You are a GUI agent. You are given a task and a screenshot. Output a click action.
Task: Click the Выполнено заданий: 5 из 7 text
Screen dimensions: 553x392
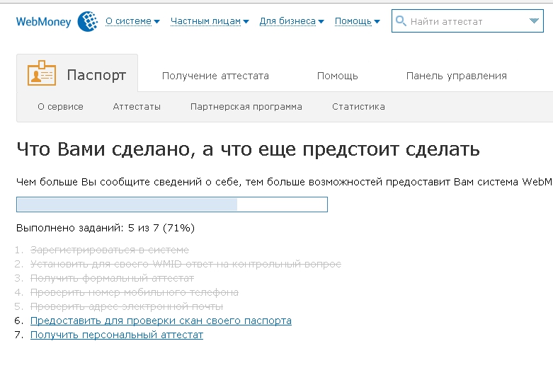pyautogui.click(x=106, y=228)
